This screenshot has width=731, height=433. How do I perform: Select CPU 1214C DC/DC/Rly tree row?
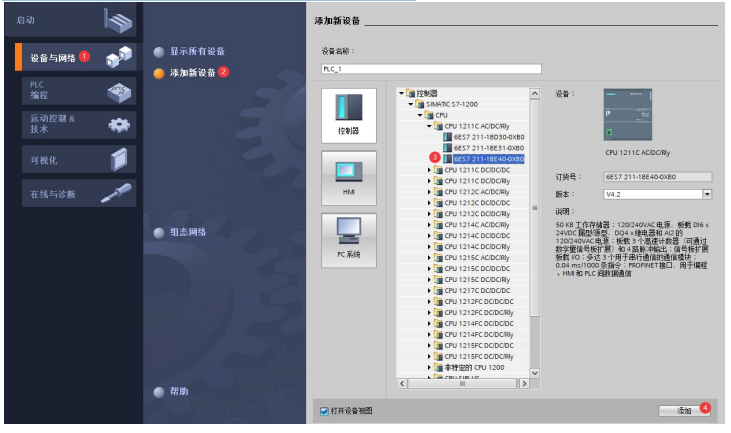click(477, 247)
